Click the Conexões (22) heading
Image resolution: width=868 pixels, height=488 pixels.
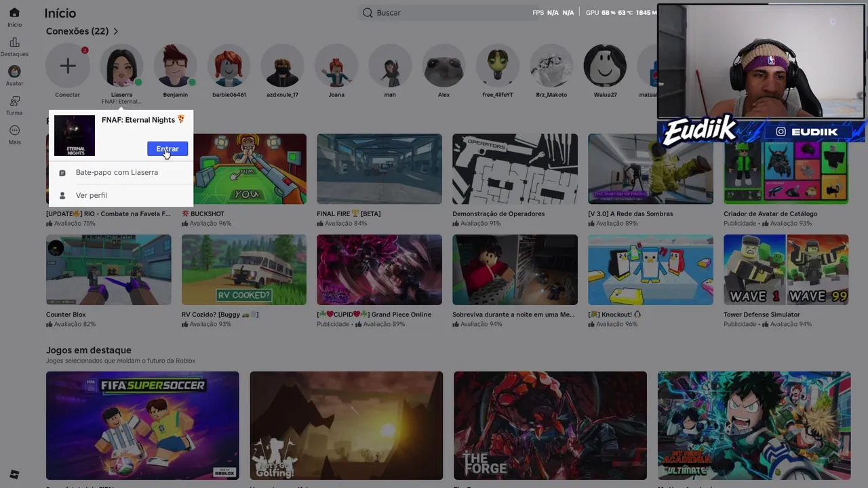pos(77,31)
